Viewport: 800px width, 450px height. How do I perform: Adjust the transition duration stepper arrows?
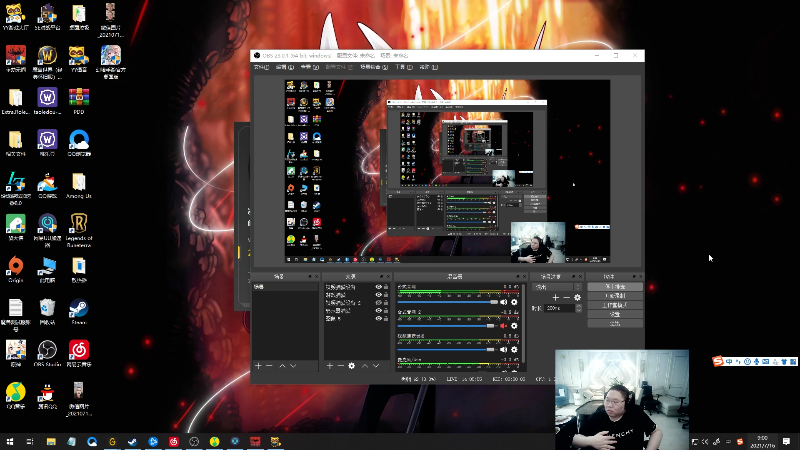coord(579,308)
